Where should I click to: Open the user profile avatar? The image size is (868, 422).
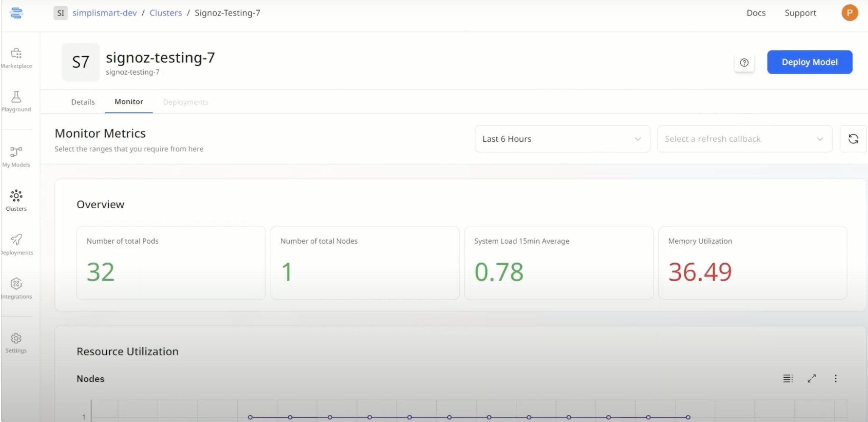849,13
